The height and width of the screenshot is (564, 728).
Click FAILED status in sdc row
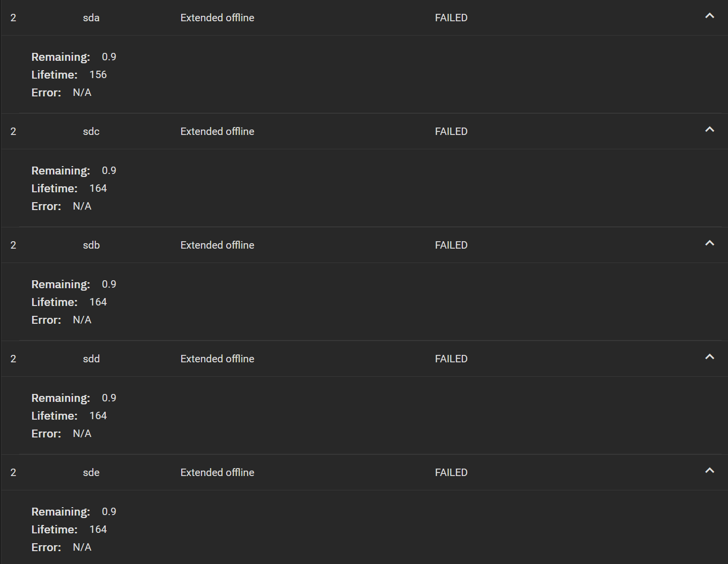pos(451,131)
